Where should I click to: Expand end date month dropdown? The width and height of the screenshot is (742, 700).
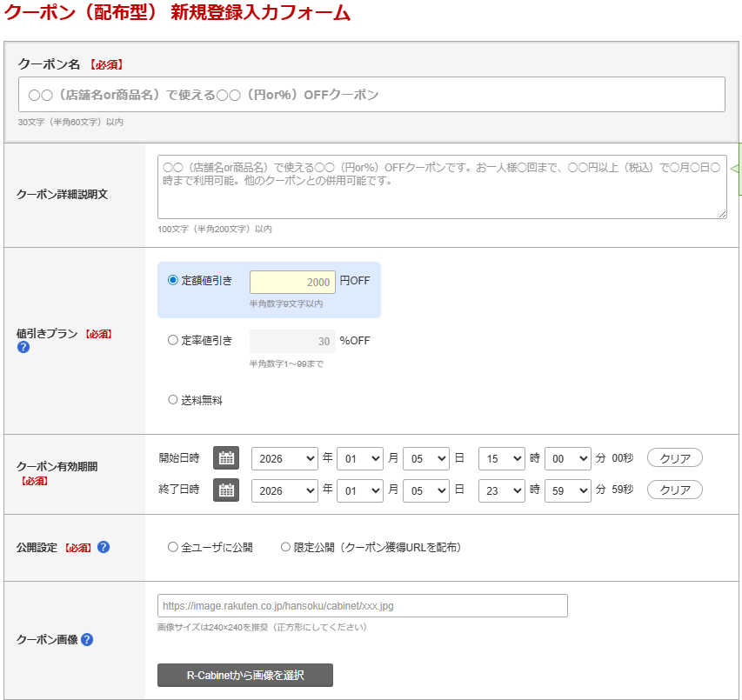(360, 490)
